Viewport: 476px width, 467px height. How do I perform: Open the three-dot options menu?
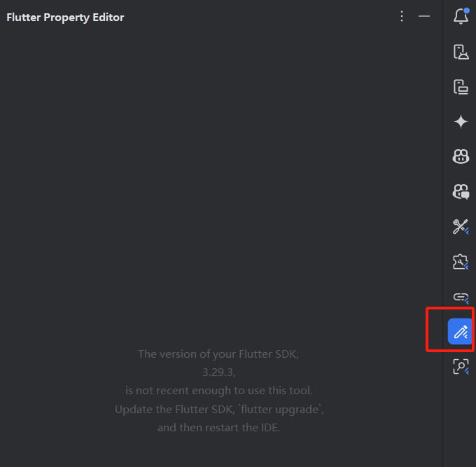402,16
